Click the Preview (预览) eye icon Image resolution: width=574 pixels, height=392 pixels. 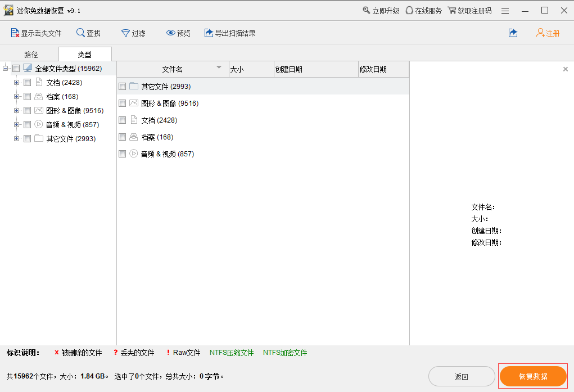pyautogui.click(x=170, y=33)
